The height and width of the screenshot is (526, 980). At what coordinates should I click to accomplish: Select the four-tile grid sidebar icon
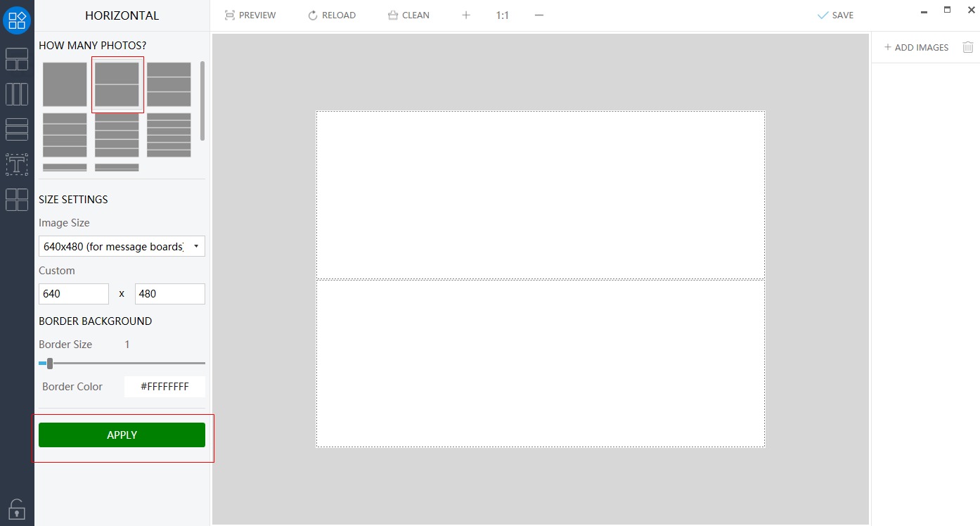point(17,200)
